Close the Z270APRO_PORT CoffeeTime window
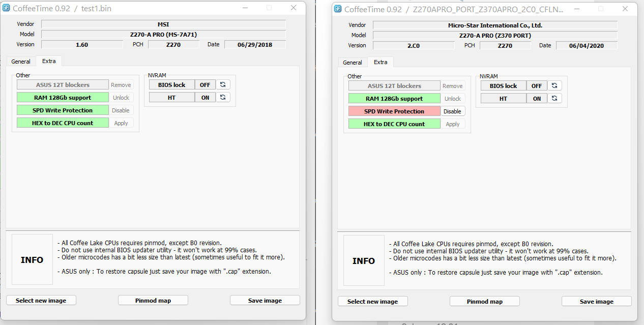Image resolution: width=644 pixels, height=325 pixels. (x=625, y=9)
